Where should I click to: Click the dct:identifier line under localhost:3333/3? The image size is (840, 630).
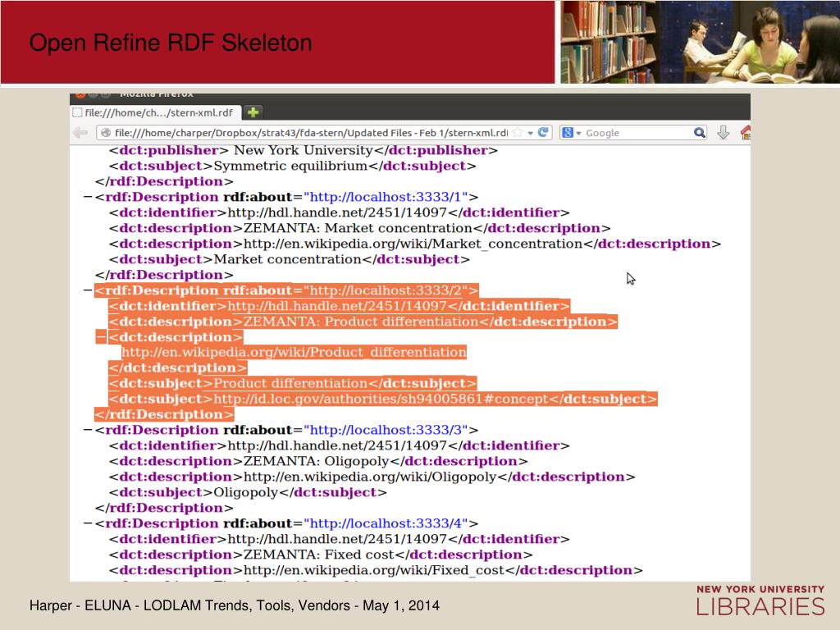click(339, 445)
